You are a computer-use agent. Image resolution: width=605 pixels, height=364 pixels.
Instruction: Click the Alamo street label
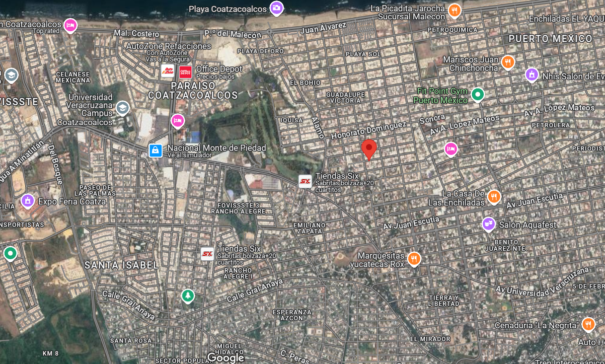point(318,127)
